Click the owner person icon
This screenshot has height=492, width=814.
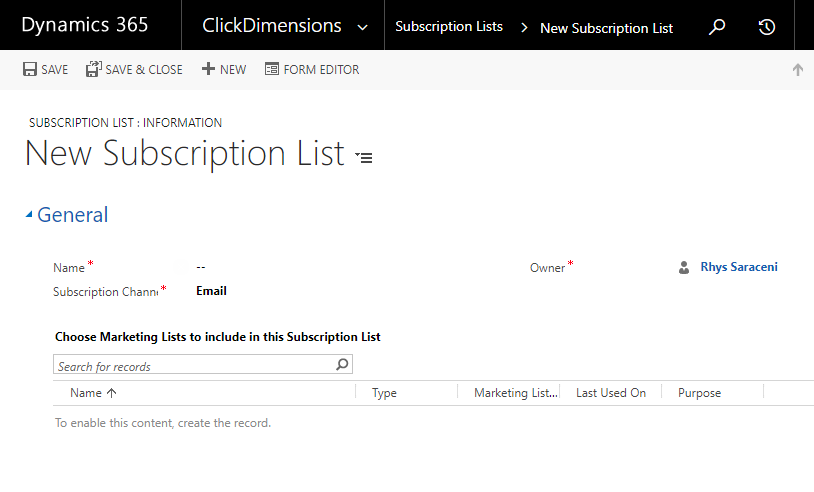click(x=684, y=268)
